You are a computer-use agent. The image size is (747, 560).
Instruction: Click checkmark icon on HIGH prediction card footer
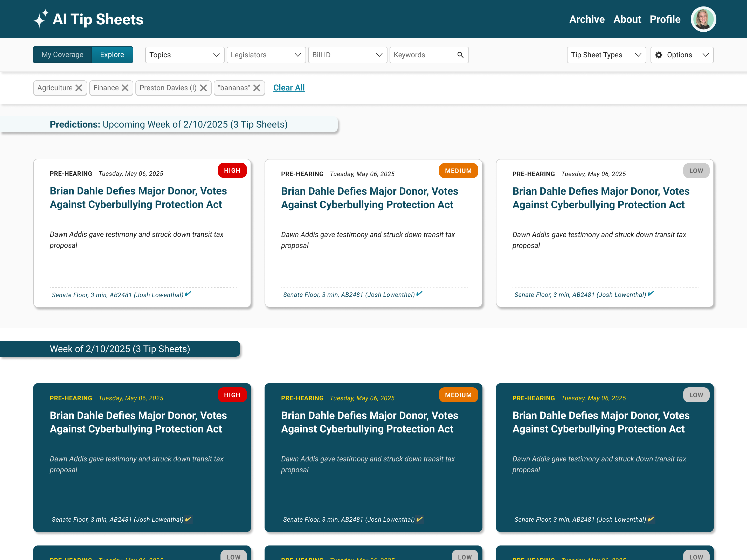point(188,294)
